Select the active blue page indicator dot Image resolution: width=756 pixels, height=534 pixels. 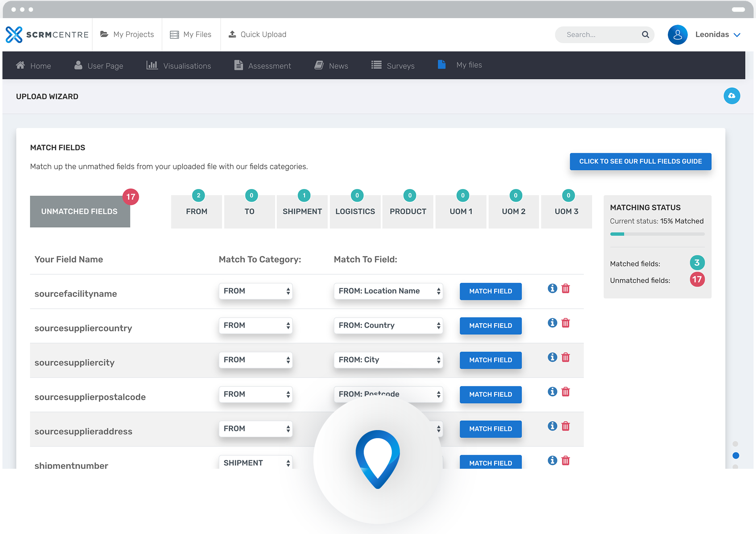(x=735, y=455)
